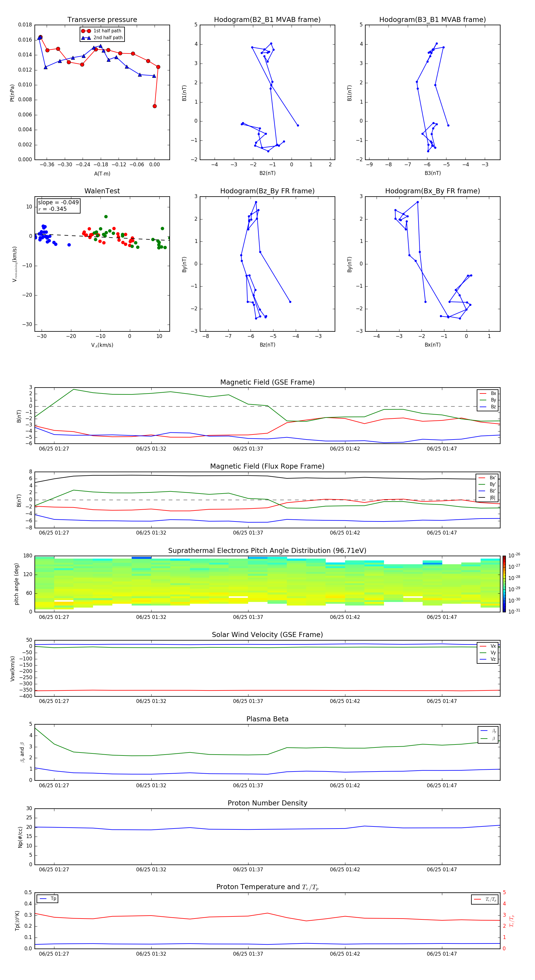Click the Hodogram(B3_B1 MVAB frame) title
This screenshot has width=535, height=980.
click(432, 20)
